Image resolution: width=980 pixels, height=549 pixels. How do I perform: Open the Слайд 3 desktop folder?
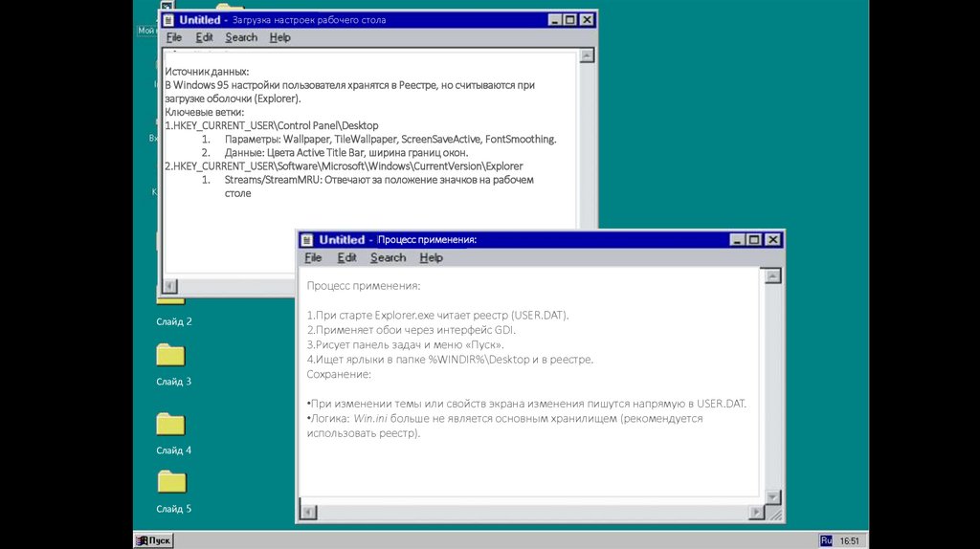point(170,355)
